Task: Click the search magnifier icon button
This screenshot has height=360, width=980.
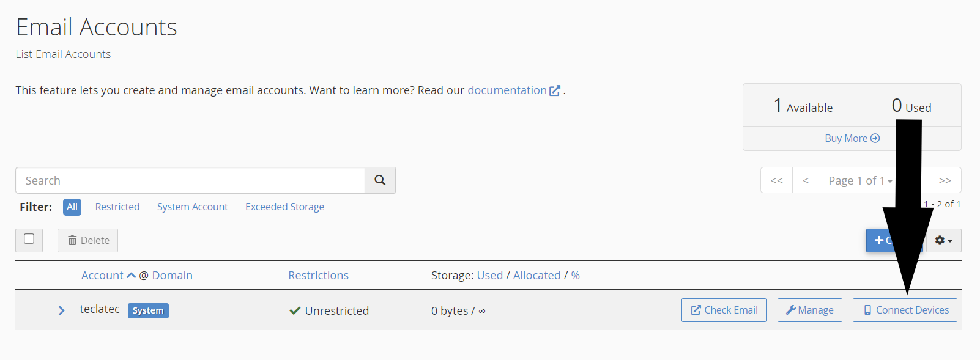Action: pos(380,180)
